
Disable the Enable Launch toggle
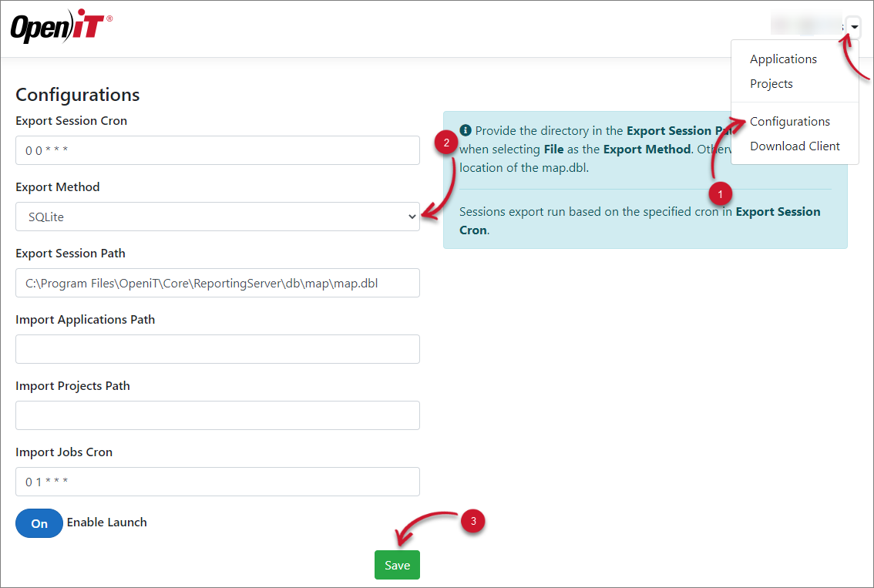click(39, 523)
